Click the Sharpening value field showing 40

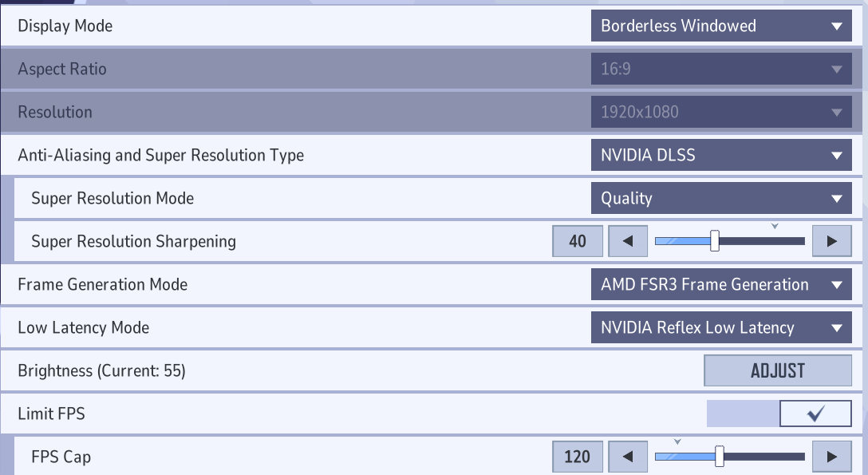point(578,241)
